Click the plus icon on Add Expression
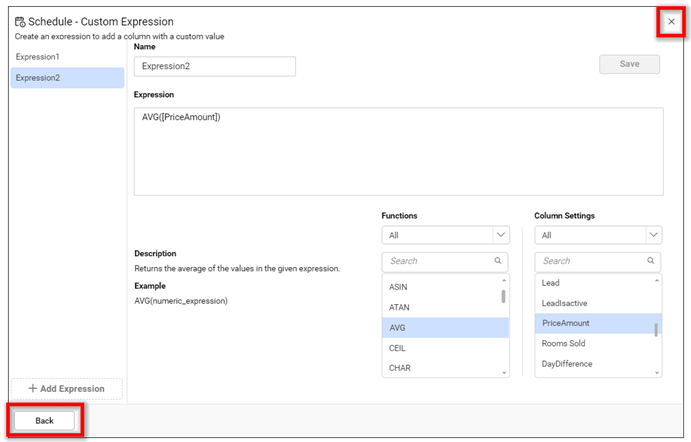The width and height of the screenshot is (691, 442). (33, 388)
